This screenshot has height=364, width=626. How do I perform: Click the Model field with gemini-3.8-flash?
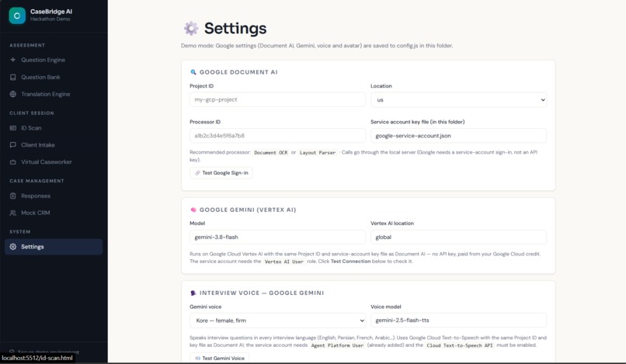[x=277, y=237]
